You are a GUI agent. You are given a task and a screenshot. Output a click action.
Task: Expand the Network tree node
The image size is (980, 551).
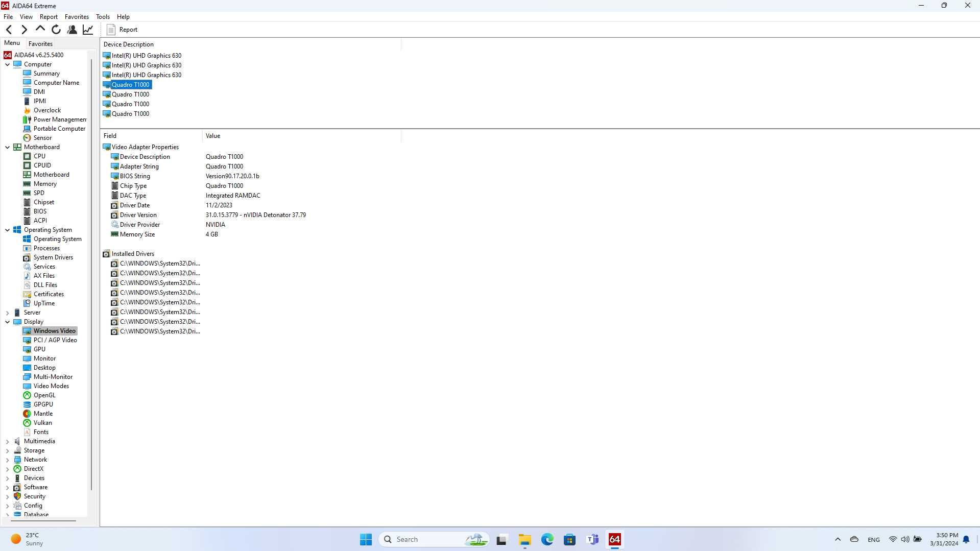tap(8, 460)
